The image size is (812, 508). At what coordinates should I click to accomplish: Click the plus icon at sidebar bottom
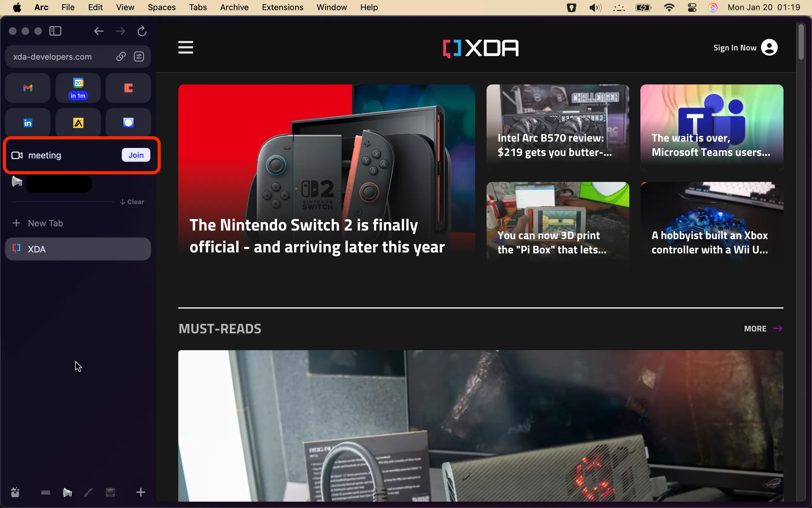click(141, 492)
